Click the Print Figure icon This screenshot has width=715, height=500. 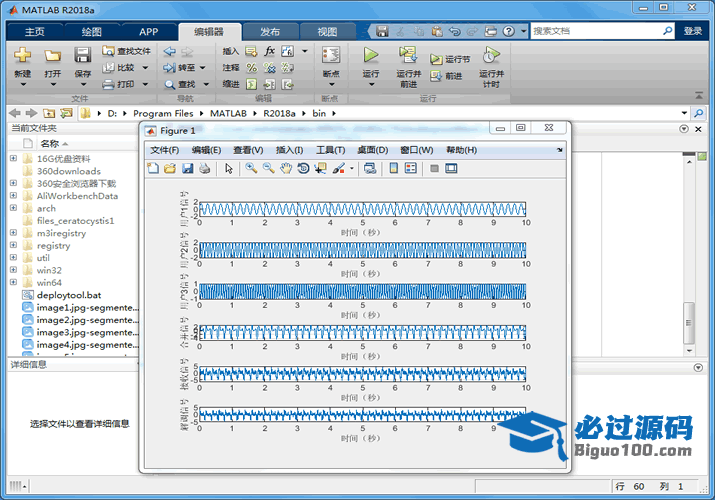click(x=204, y=169)
